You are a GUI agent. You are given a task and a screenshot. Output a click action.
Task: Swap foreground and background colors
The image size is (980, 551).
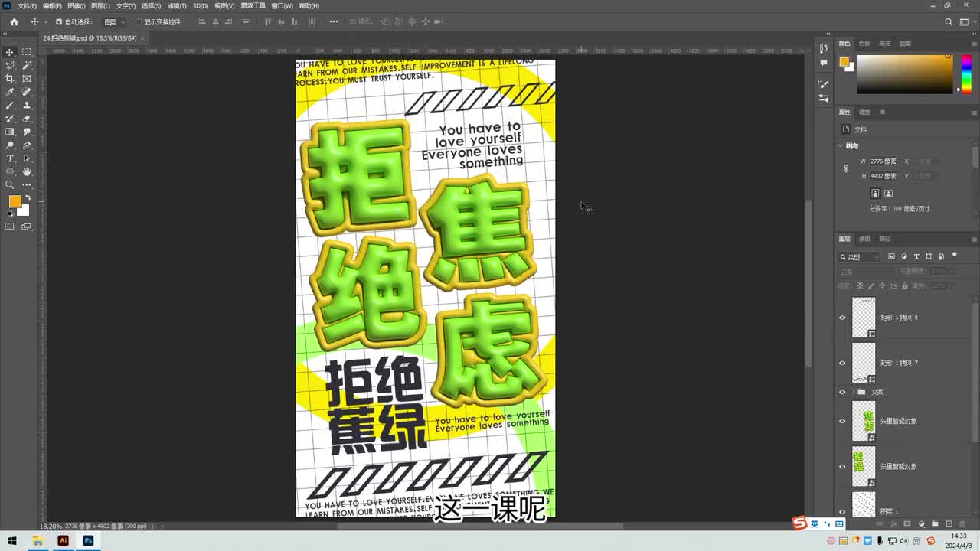point(28,197)
